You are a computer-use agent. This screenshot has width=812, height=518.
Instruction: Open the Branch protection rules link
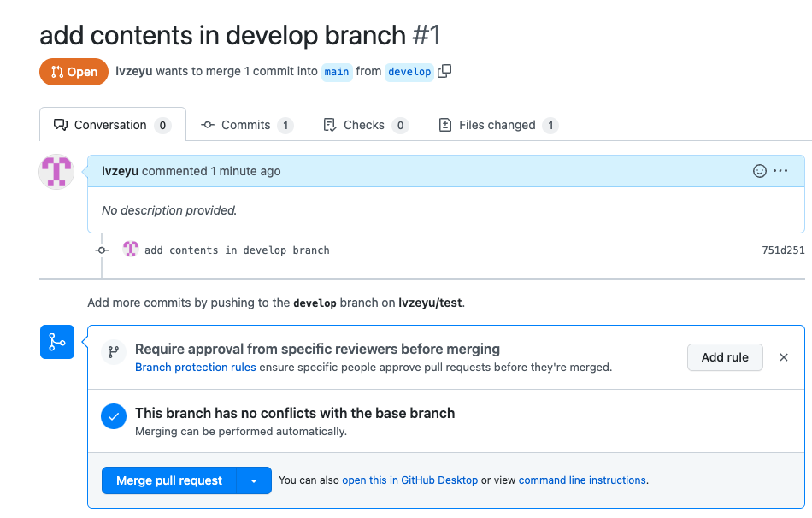pos(196,368)
